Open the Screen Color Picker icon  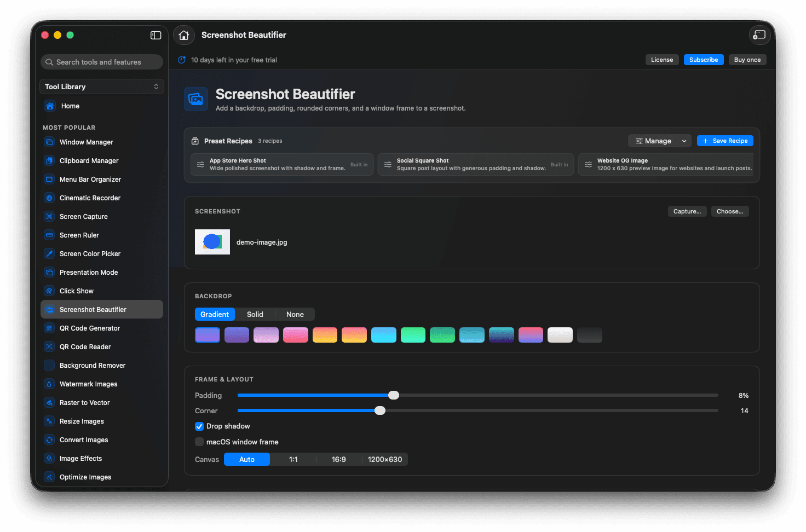tap(49, 254)
